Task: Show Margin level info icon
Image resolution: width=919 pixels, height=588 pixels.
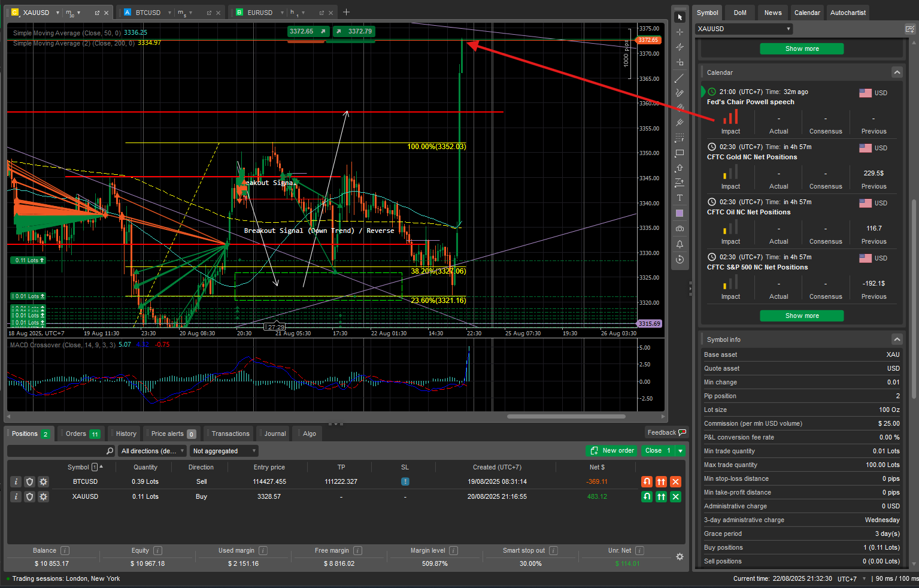Action: 453,550
